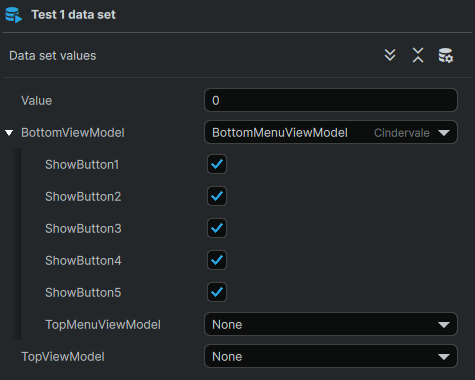The width and height of the screenshot is (475, 380).
Task: Expand all data set values with double-chevron icon
Action: coord(390,55)
